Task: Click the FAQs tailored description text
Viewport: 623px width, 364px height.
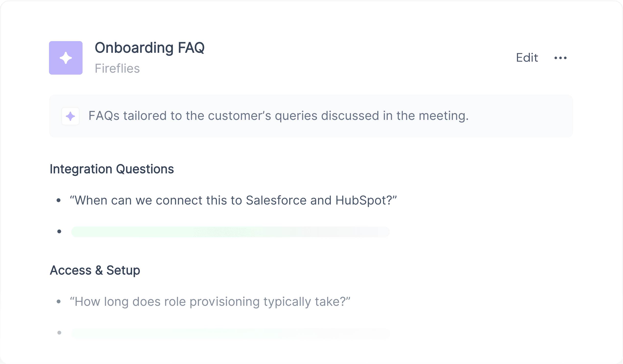Action: click(x=279, y=116)
